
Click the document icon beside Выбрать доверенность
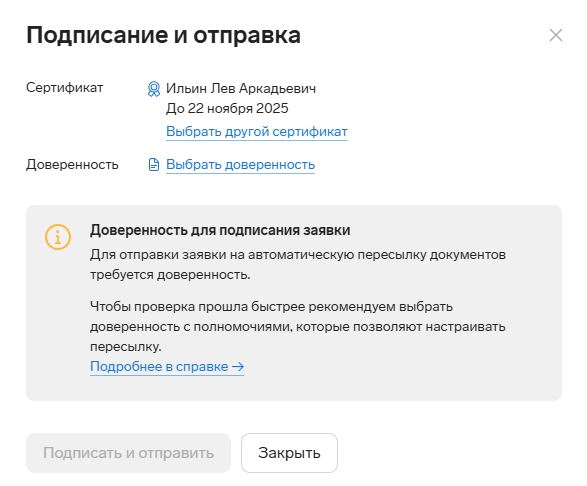[x=154, y=165]
